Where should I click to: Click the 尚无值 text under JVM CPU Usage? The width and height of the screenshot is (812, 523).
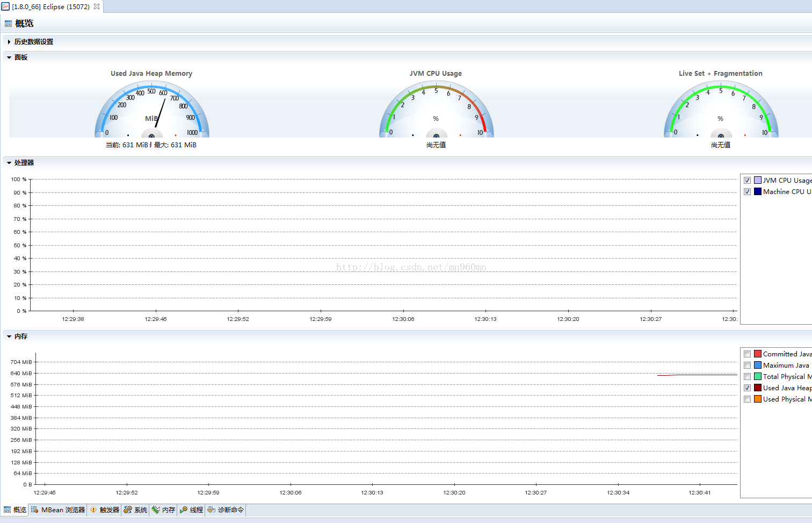click(436, 145)
